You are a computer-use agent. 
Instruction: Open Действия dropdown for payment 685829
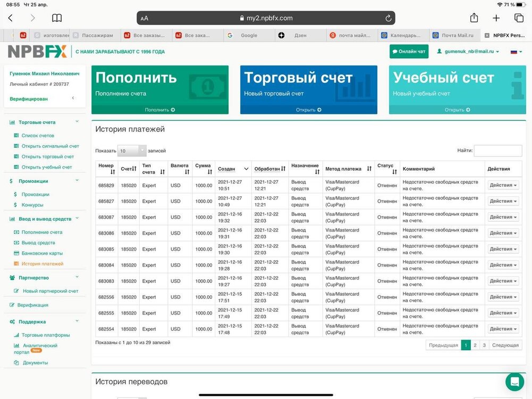(x=503, y=185)
